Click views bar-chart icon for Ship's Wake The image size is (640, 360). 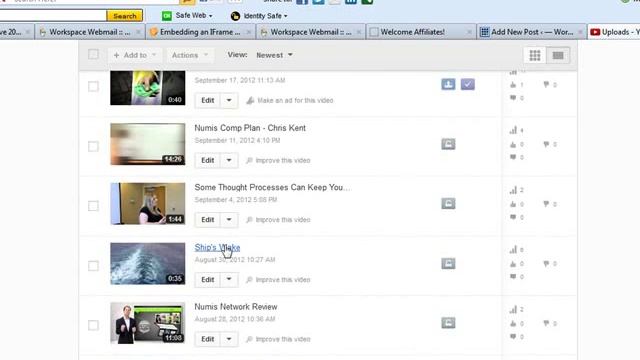click(x=513, y=249)
